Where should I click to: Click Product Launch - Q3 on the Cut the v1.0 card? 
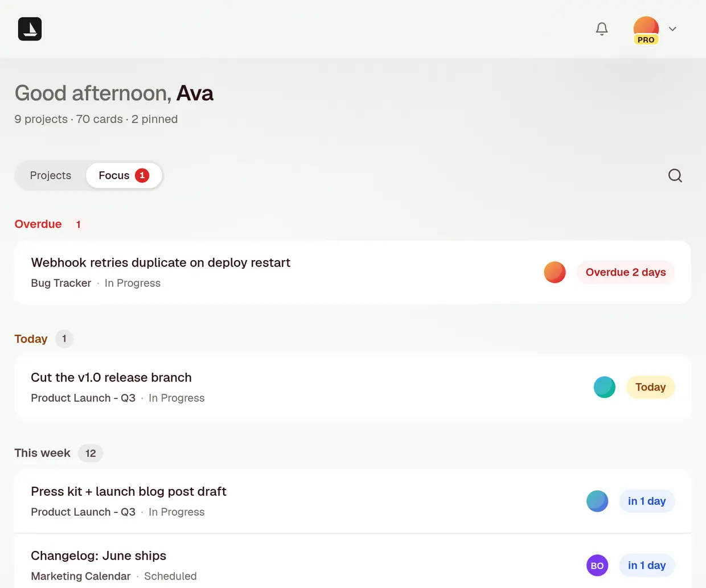(x=83, y=398)
